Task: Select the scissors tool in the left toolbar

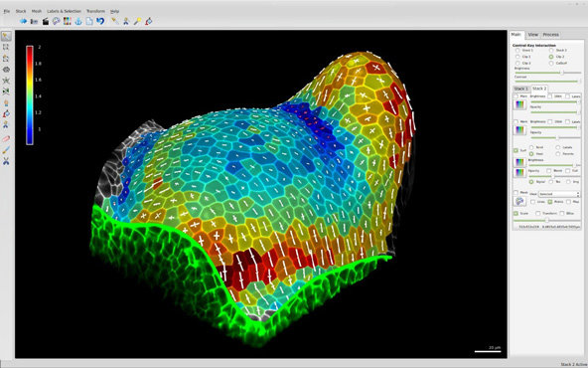Action: (6, 161)
